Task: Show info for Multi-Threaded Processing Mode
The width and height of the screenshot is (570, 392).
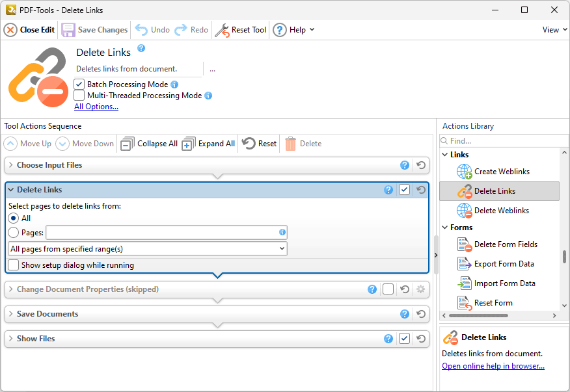Action: [208, 96]
